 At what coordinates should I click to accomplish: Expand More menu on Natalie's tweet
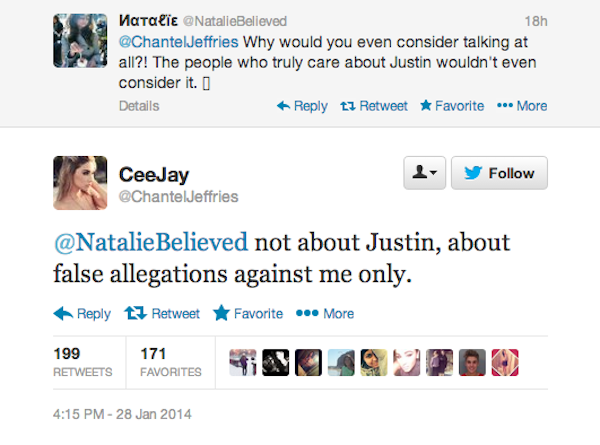[521, 105]
